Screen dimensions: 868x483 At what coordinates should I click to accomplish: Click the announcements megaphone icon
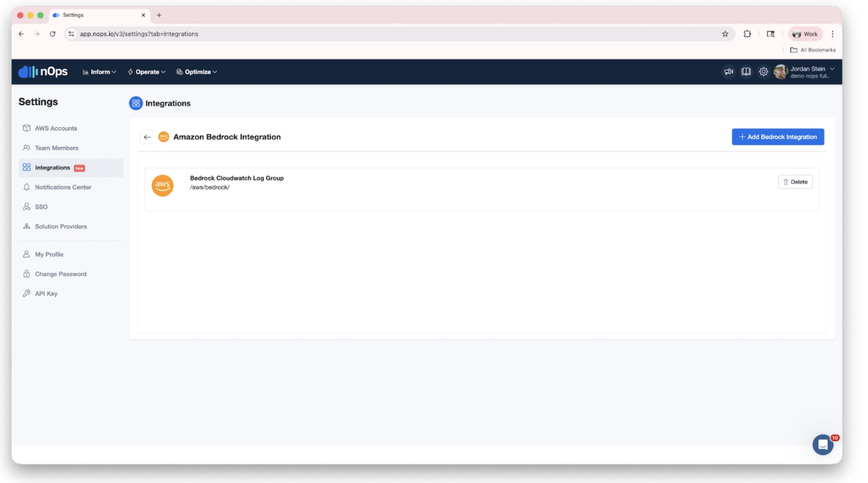(728, 72)
